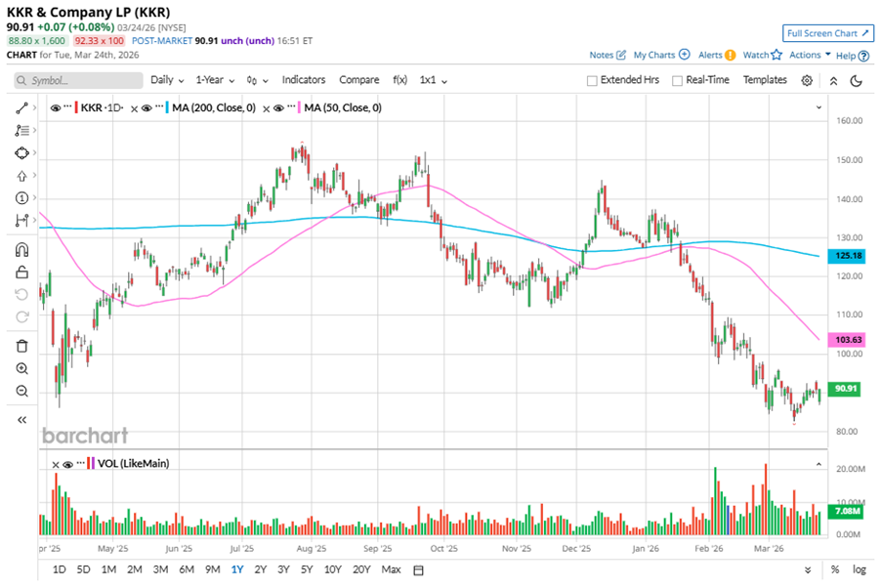Select the Max time range
Viewport: 881px width, 588px height.
coord(391,569)
